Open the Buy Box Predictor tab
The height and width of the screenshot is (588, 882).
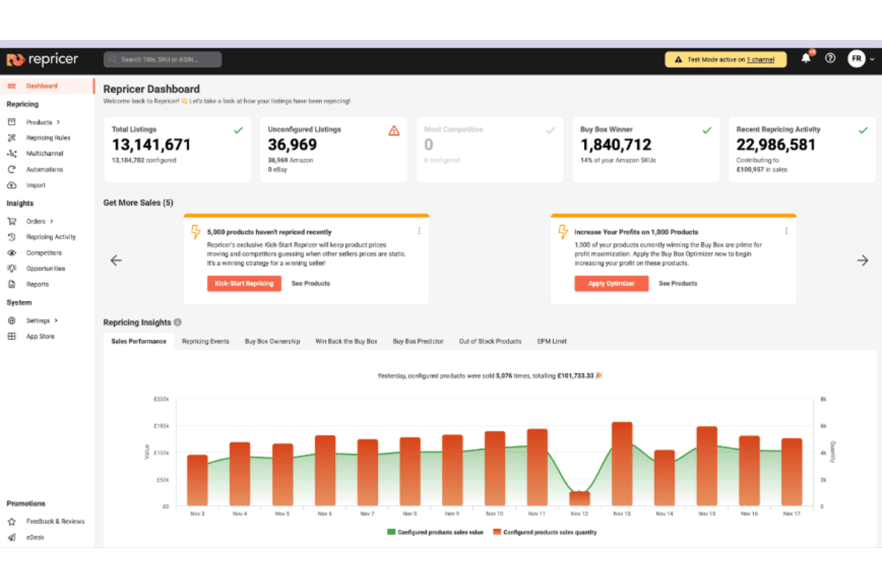pyautogui.click(x=418, y=341)
